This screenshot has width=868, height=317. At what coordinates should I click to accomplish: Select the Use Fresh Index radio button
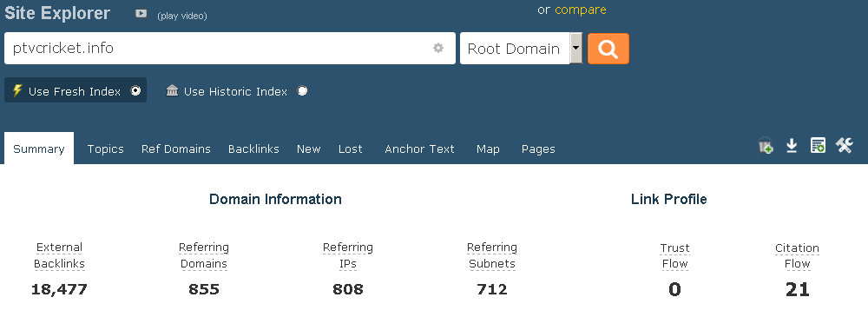tap(135, 91)
